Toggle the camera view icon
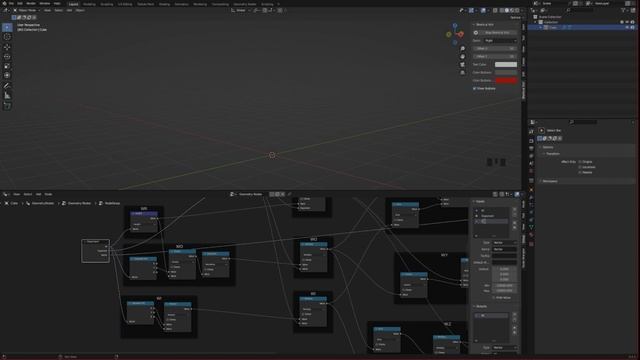 coord(462,64)
